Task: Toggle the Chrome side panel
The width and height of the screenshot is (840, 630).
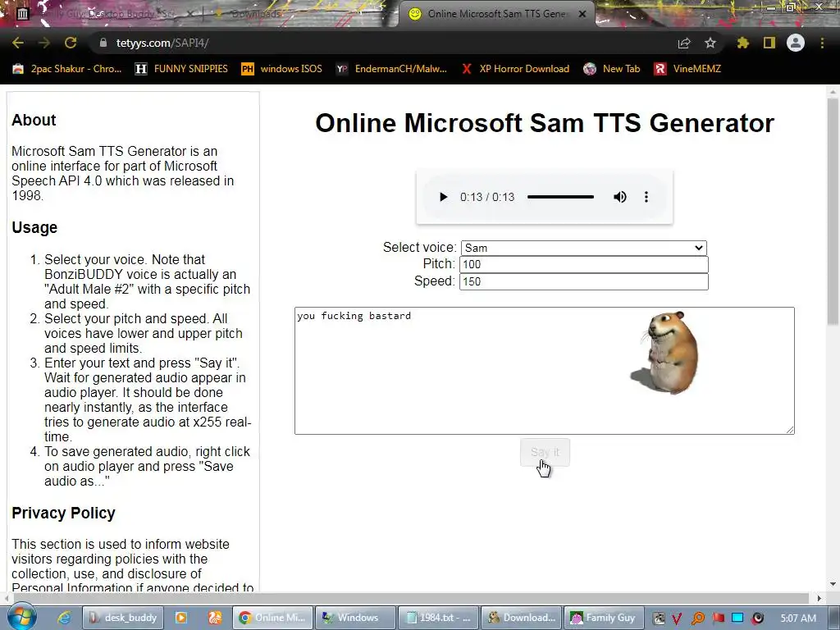Action: (769, 43)
